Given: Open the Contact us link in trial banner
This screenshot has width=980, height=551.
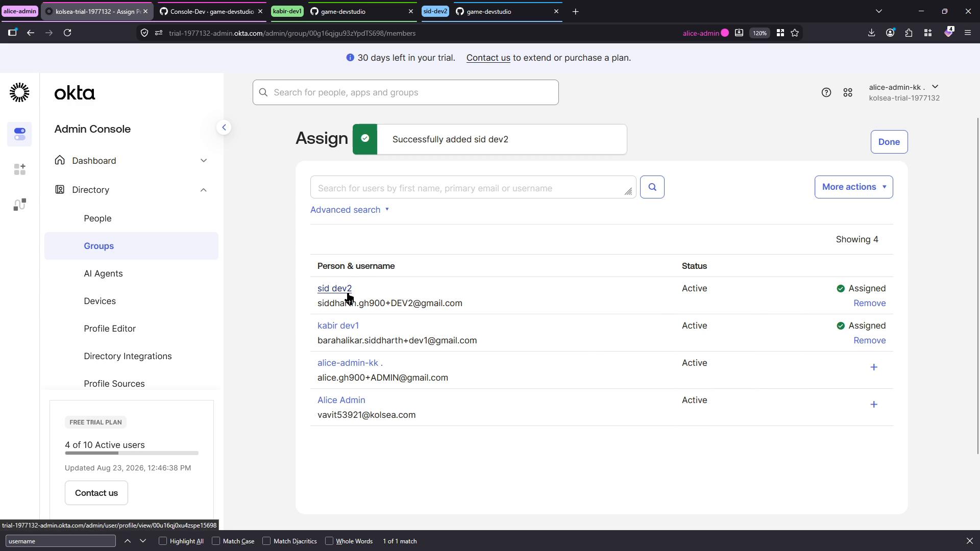Looking at the screenshot, I should (x=488, y=58).
